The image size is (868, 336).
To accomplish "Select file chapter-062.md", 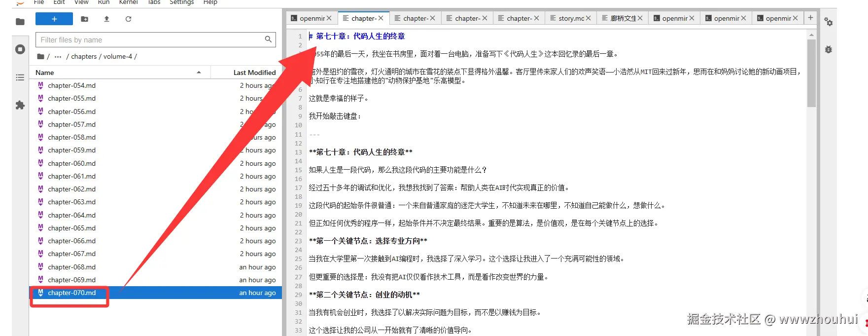I will click(156, 189).
